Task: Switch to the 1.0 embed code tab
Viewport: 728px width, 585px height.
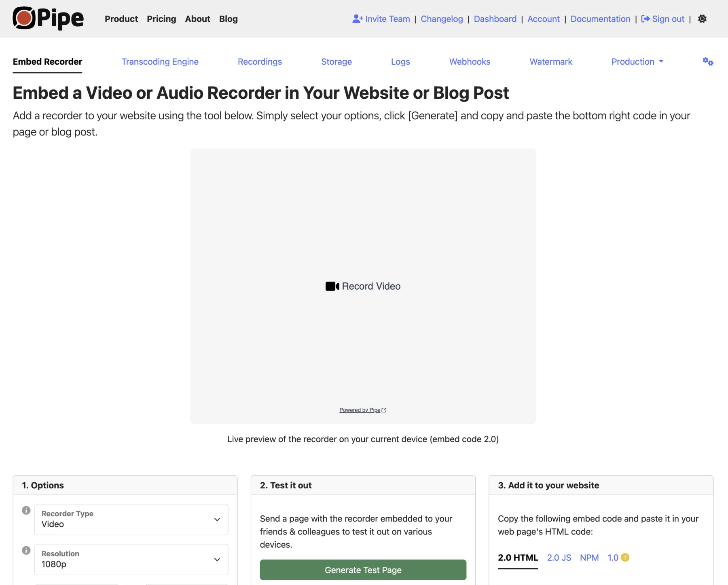Action: (x=613, y=557)
